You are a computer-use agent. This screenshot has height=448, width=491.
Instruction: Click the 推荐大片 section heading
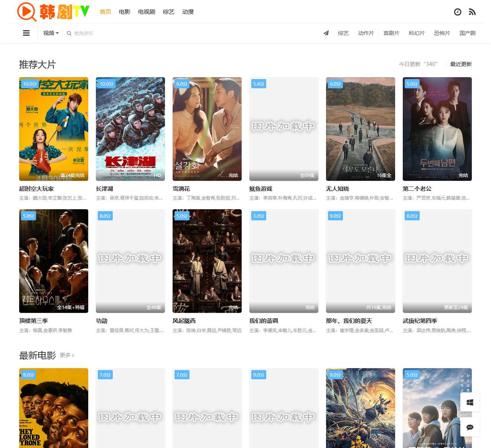coord(38,64)
